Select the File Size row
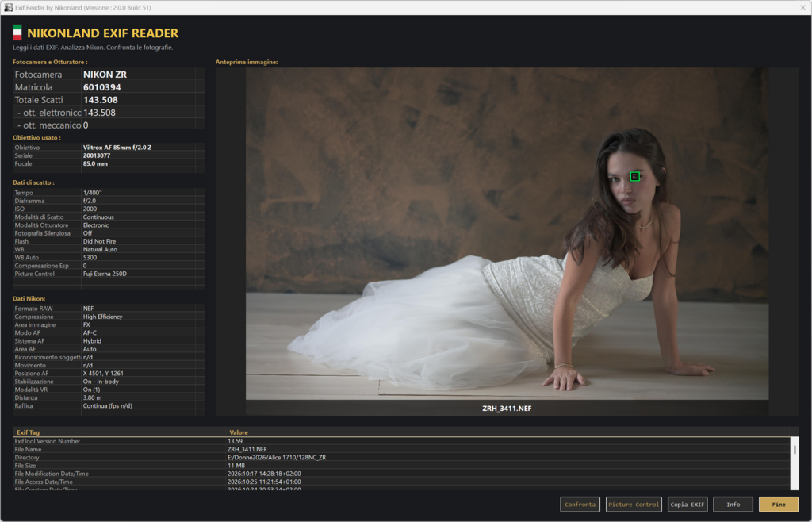 401,466
